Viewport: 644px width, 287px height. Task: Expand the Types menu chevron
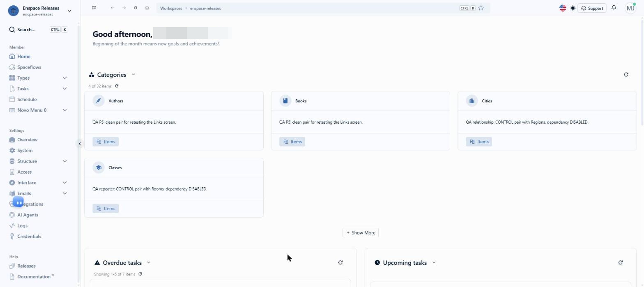click(x=64, y=78)
